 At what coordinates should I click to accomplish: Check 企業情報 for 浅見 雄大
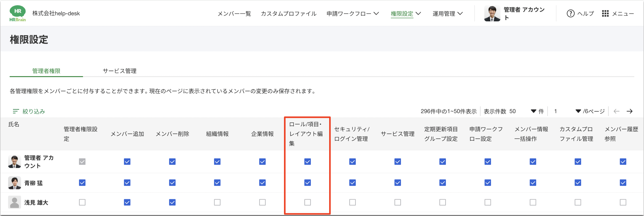tap(262, 202)
